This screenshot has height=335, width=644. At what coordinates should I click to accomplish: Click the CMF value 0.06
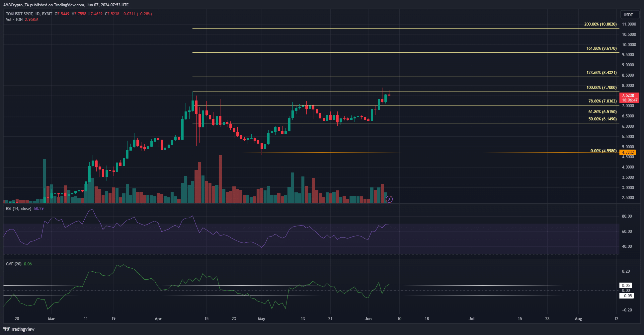(28, 264)
